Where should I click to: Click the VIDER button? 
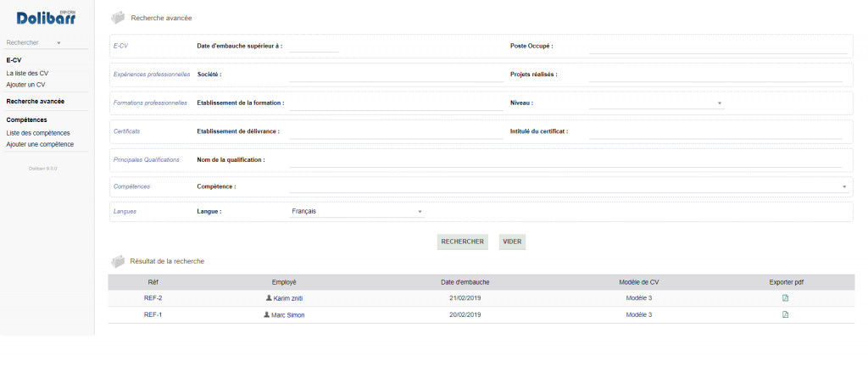512,242
